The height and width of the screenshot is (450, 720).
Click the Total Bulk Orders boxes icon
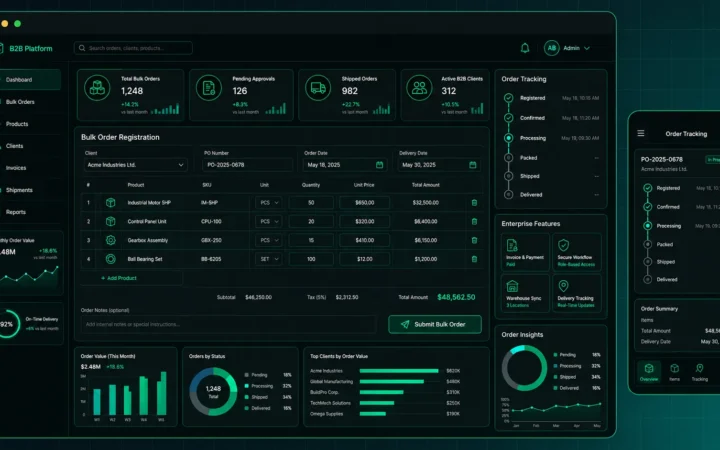point(97,87)
